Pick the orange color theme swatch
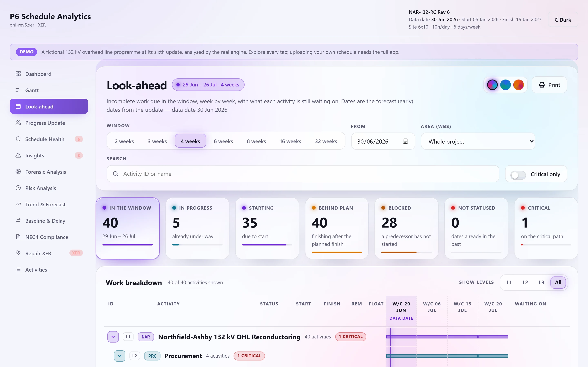The width and height of the screenshot is (588, 367). (x=518, y=85)
